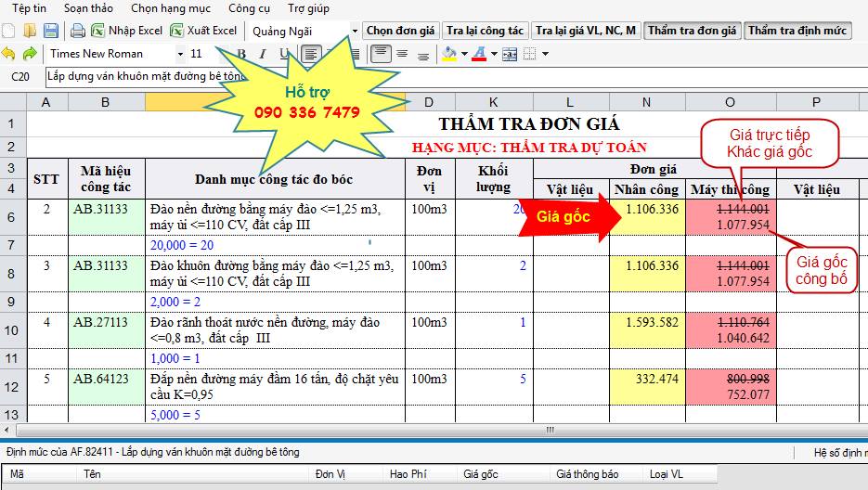Click the Chọn đơn giá button
868x490 pixels.
tap(401, 31)
